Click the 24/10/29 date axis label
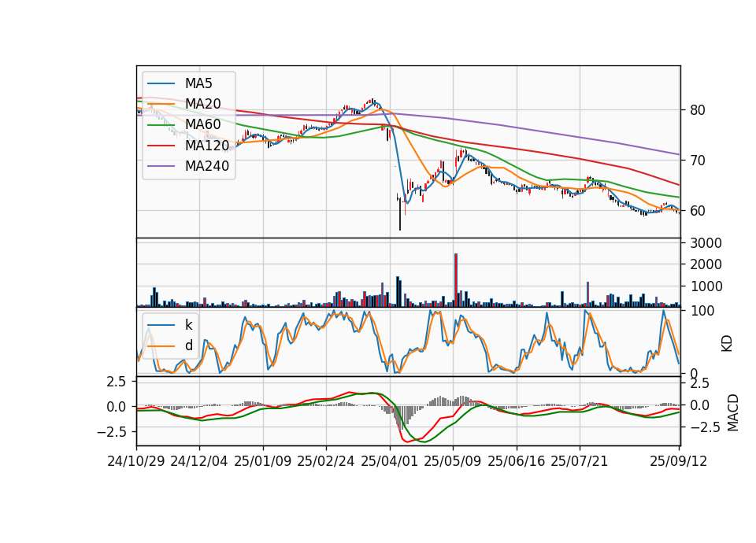756x543 pixels. click(136, 461)
